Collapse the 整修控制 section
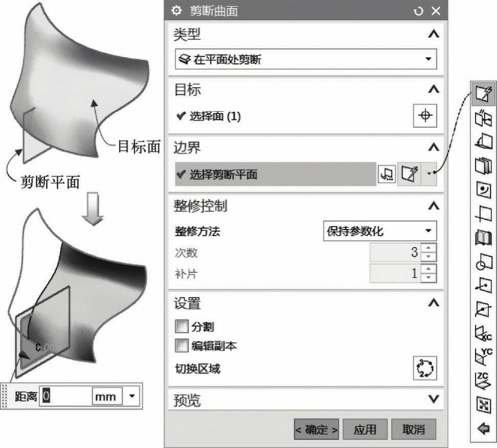497x448 pixels. pos(433,206)
